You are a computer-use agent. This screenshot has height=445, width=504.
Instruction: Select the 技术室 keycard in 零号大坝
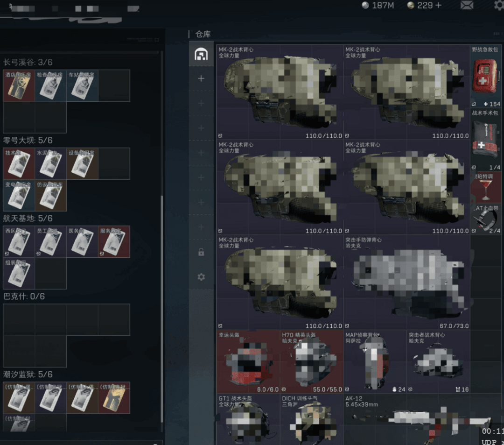[x=19, y=164]
